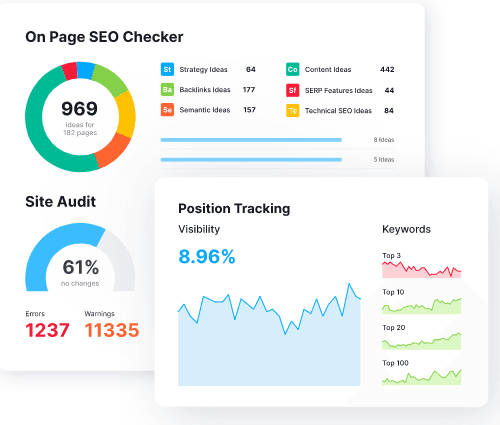Click the Content Ideas count 442

point(387,69)
